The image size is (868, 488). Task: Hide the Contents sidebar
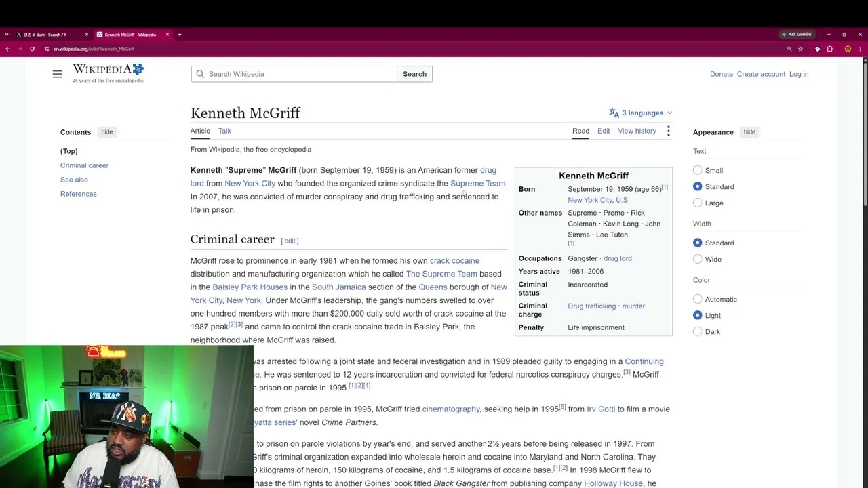tap(107, 132)
